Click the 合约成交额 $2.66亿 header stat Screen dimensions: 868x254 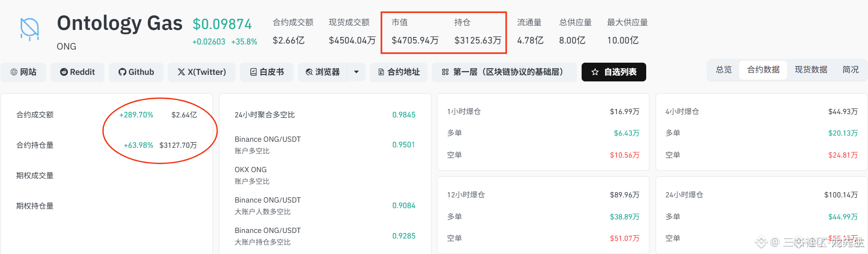click(x=293, y=31)
